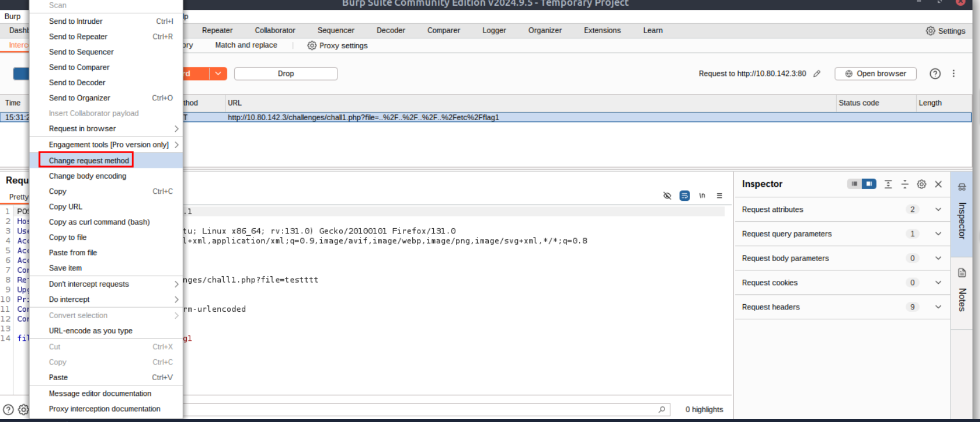This screenshot has height=422, width=980.
Task: Open Inspector settings gear icon
Action: pos(921,184)
